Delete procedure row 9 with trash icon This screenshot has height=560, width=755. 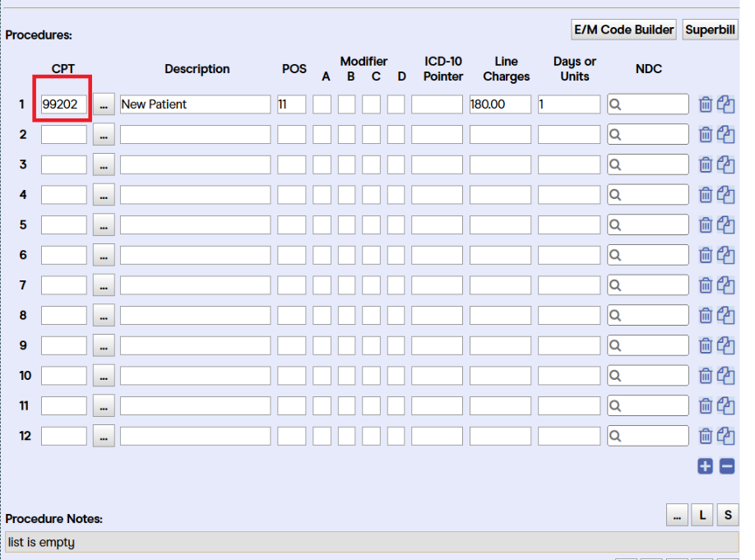pos(706,345)
